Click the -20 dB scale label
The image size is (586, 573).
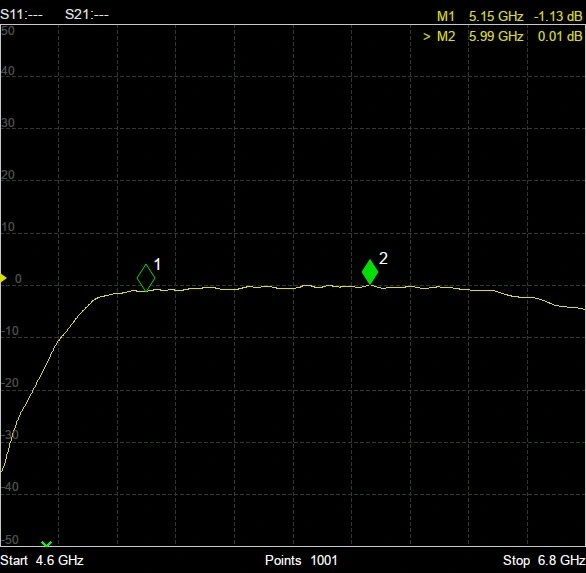tap(10, 383)
